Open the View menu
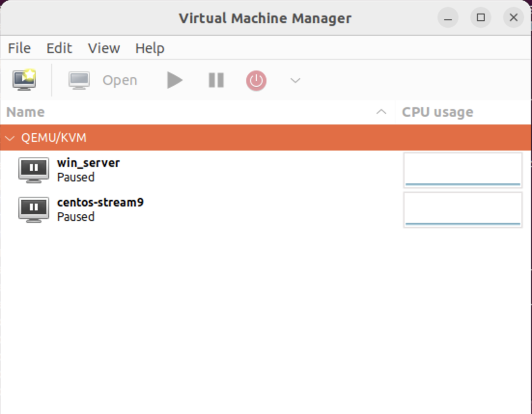 (104, 48)
